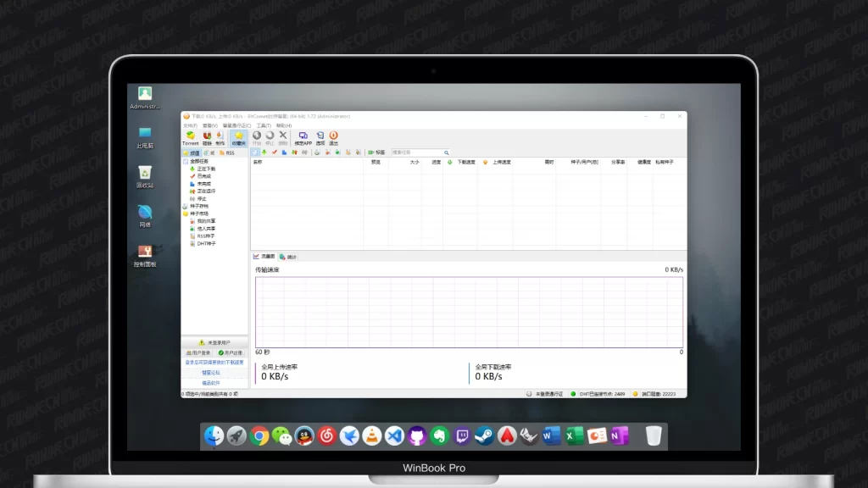Click inside the 搜索任务 search field
Image resolution: width=868 pixels, height=488 pixels.
(x=415, y=152)
